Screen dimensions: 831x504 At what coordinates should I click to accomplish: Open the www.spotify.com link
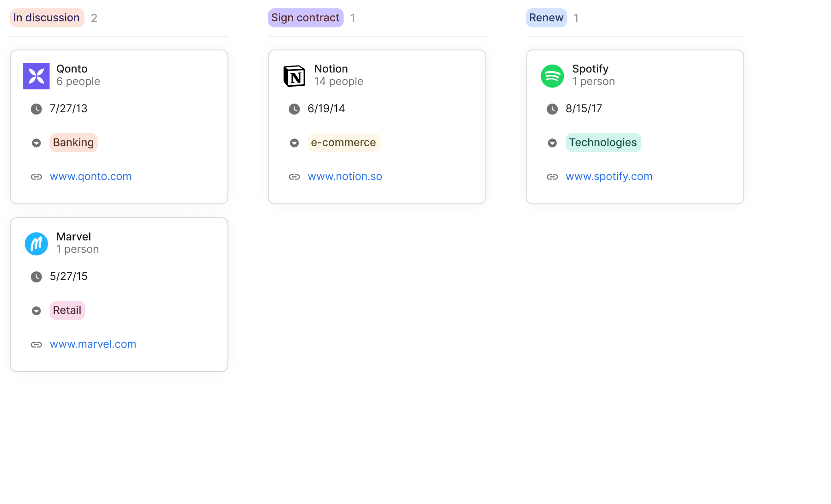[x=609, y=176]
